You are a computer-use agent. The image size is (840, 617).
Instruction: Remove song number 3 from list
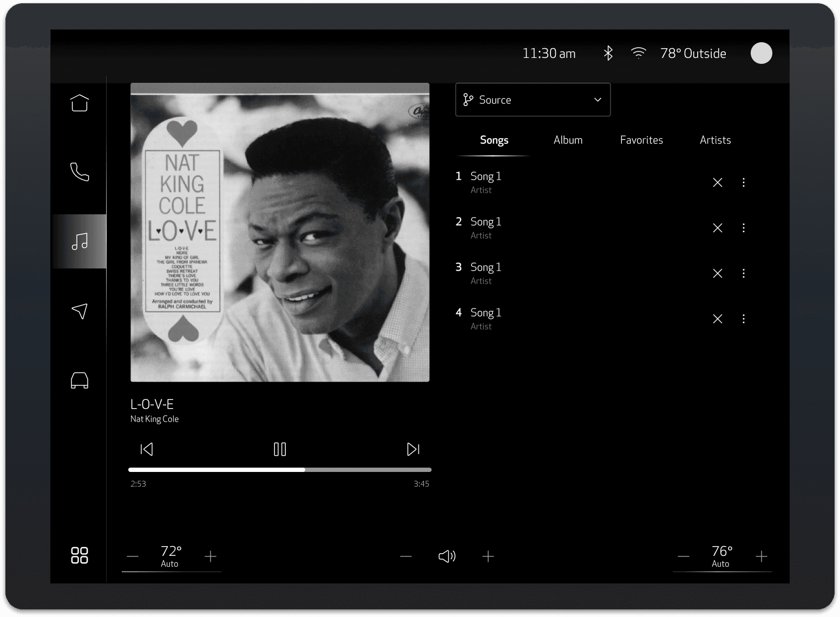(718, 273)
